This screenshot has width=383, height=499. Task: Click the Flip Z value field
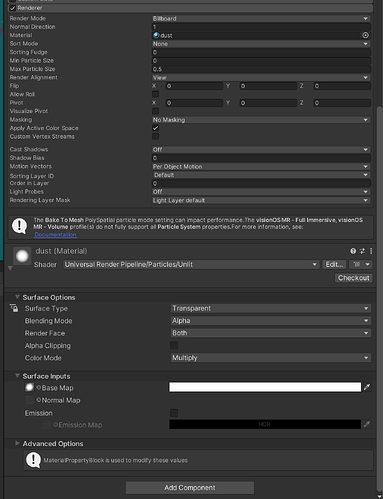point(342,86)
